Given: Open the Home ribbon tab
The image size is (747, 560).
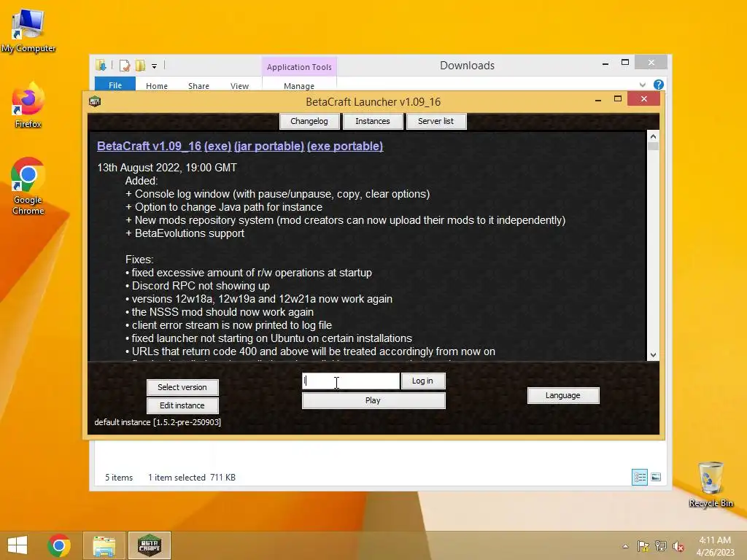Looking at the screenshot, I should 157,86.
